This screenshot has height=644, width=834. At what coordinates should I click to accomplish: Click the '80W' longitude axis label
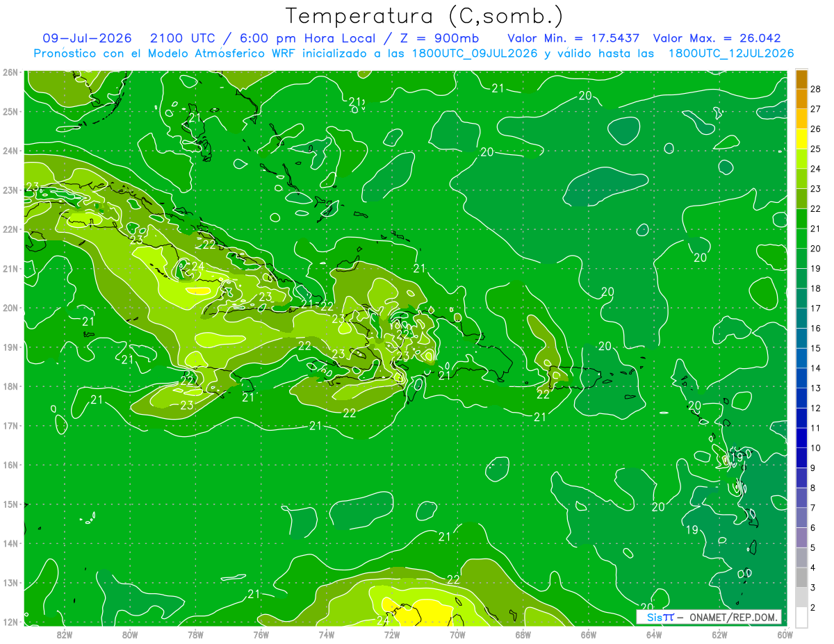[130, 634]
